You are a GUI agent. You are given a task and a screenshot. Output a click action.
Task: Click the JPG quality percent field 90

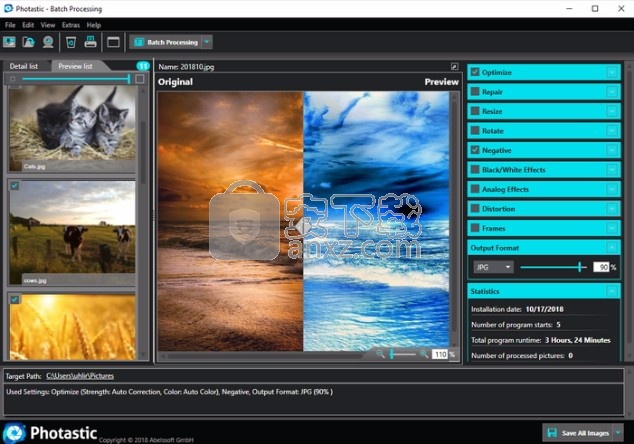[601, 267]
